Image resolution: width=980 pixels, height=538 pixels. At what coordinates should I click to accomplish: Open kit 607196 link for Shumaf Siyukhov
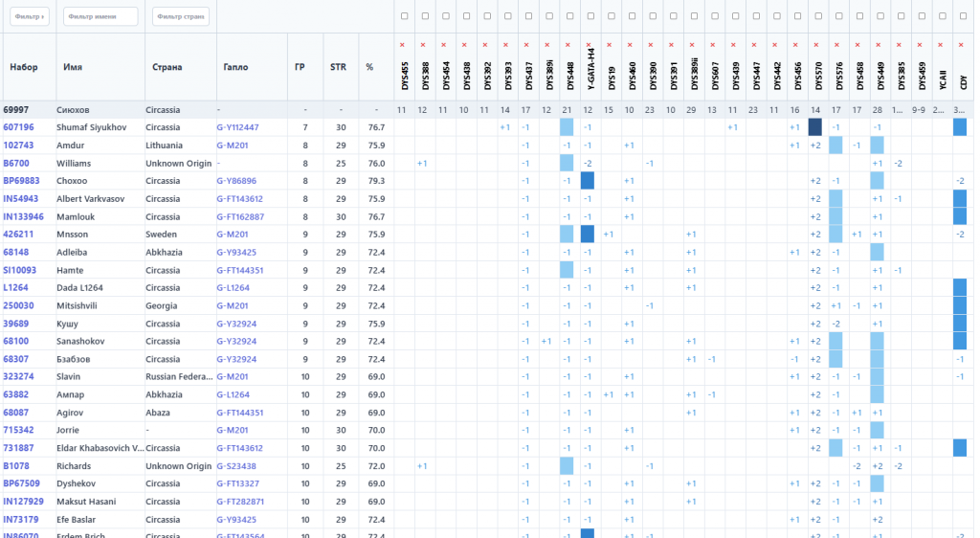click(x=18, y=127)
